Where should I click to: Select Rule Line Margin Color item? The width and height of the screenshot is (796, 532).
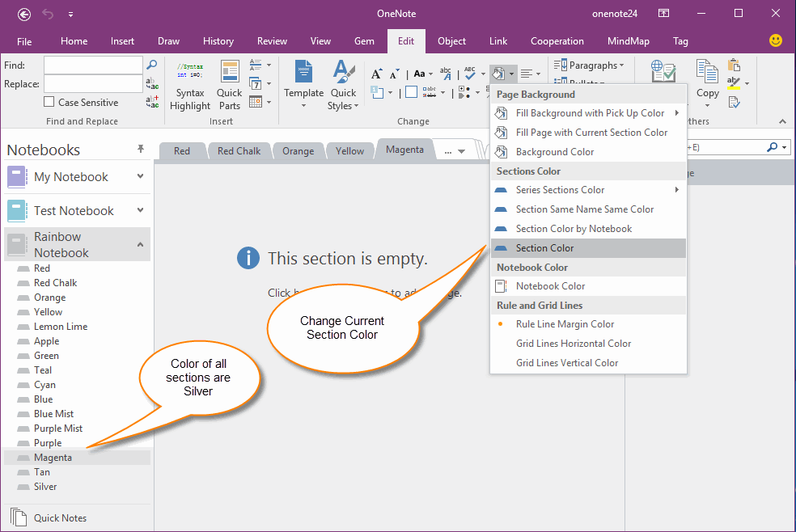point(588,324)
